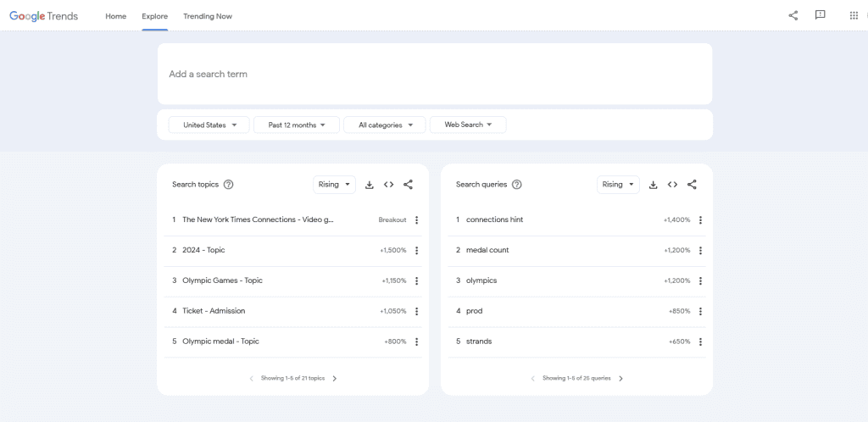Click Showing 1-5 of 21 topics text

pos(292,379)
